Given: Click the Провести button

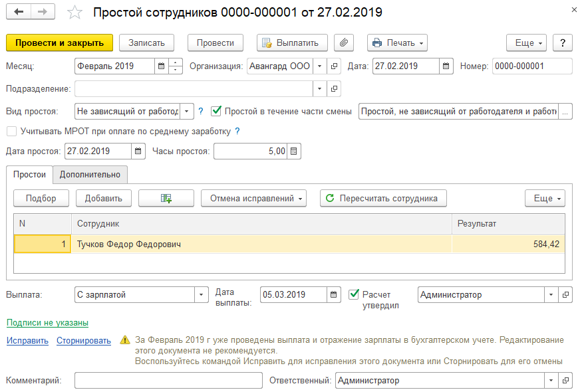Looking at the screenshot, I should tap(216, 43).
